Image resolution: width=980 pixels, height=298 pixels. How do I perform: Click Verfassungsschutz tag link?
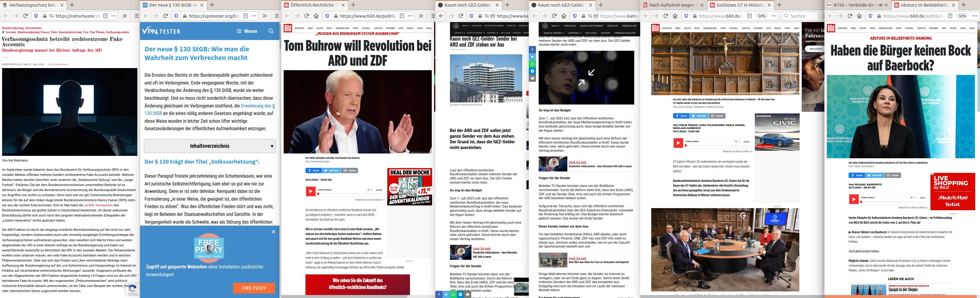point(117,32)
